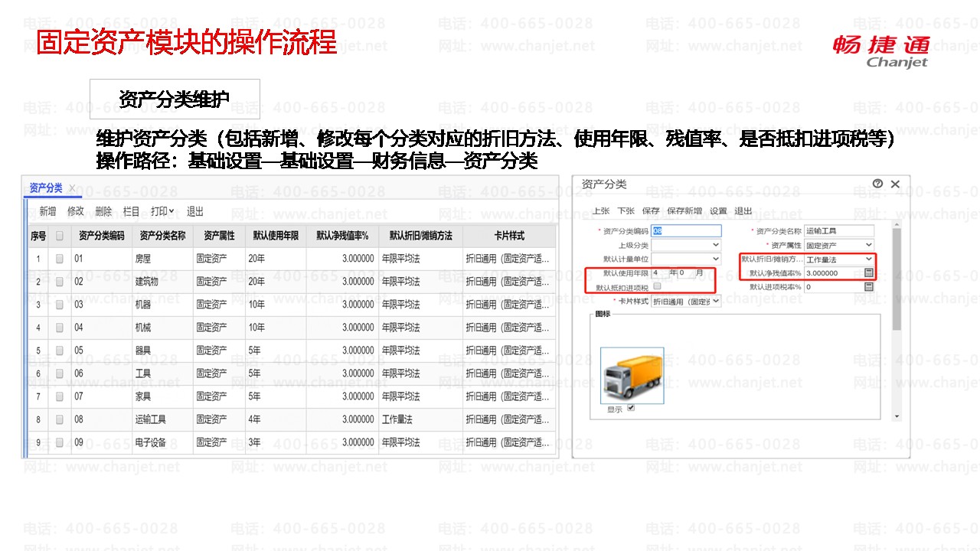Click 修改 in the list toolbar
The height and width of the screenshot is (551, 980).
(76, 211)
